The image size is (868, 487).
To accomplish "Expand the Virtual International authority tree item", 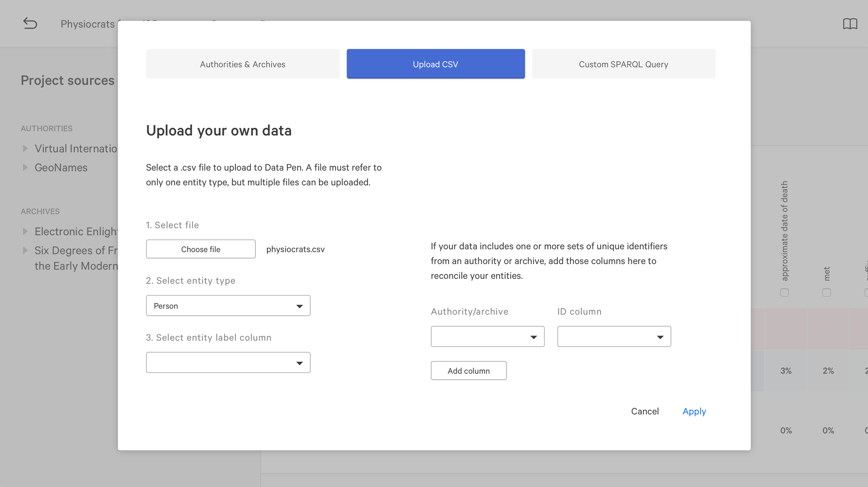I will pos(25,148).
